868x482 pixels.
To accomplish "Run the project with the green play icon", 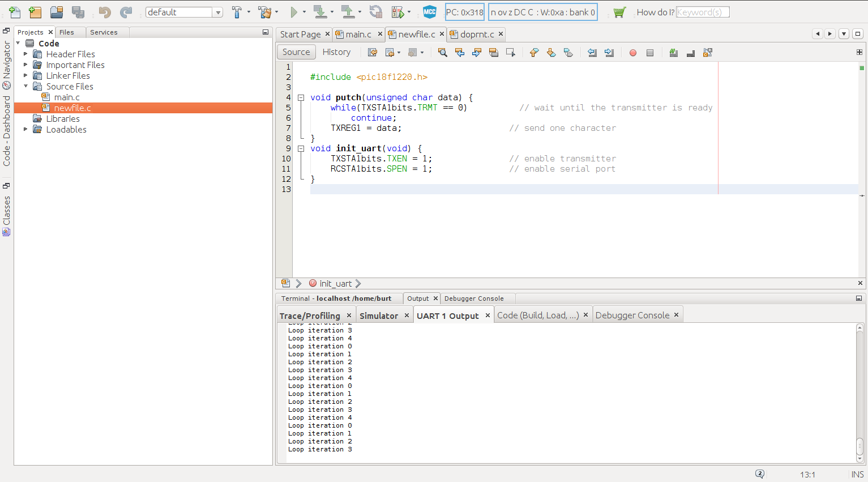I will [x=293, y=12].
